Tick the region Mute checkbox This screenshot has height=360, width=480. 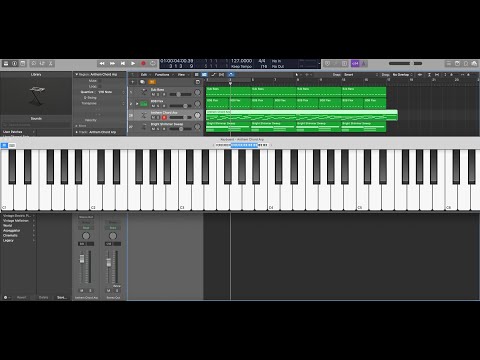pyautogui.click(x=99, y=81)
